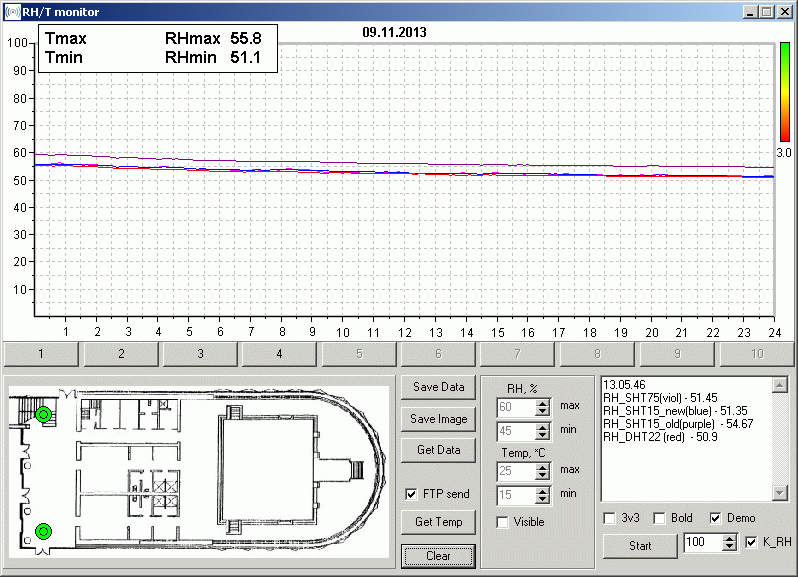The height and width of the screenshot is (577, 798).
Task: Clear the chart using Clear button
Action: (438, 556)
